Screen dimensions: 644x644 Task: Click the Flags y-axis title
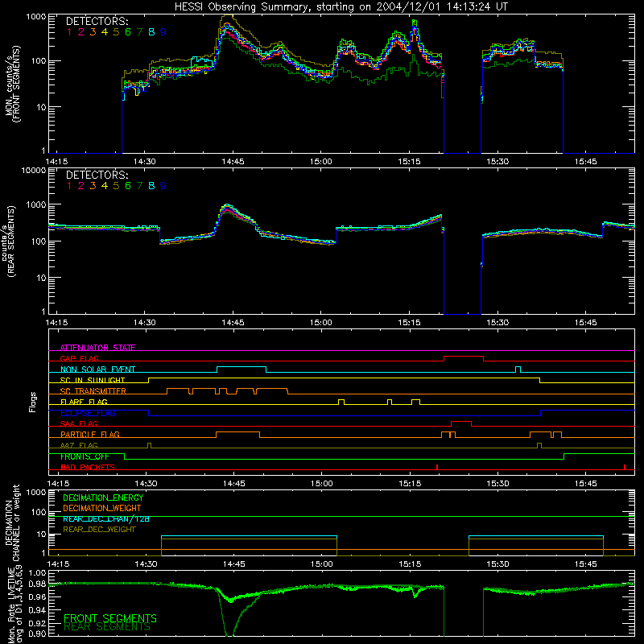point(33,402)
